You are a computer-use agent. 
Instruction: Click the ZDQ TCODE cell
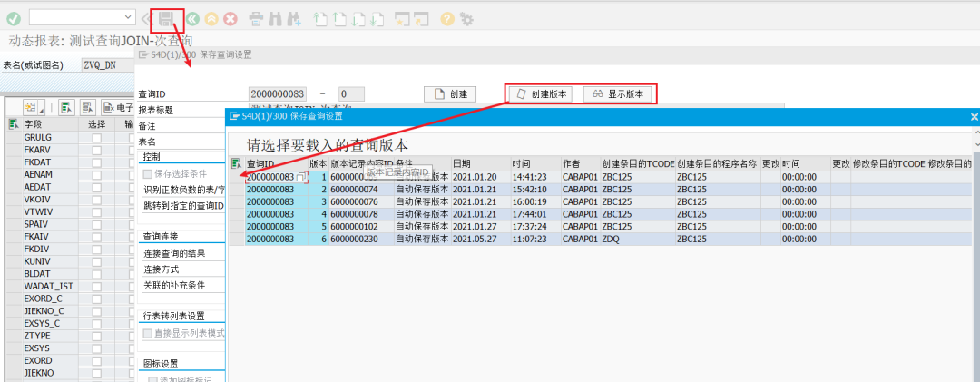pyautogui.click(x=638, y=239)
